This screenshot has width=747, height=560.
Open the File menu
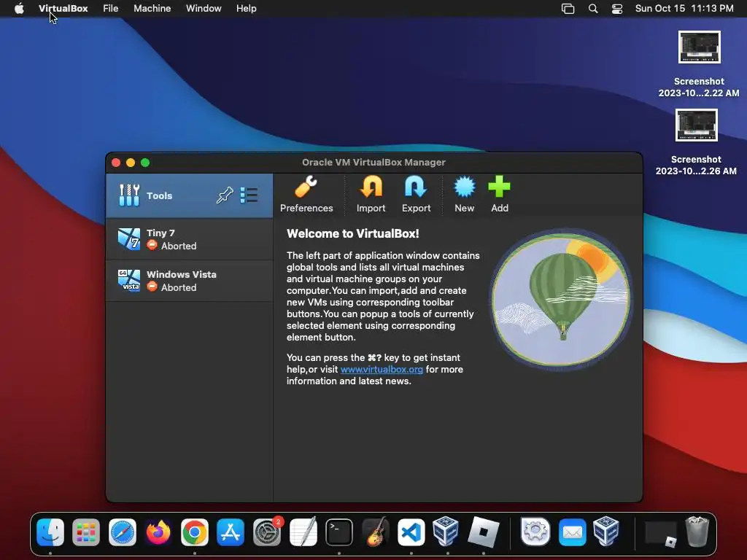coord(111,9)
